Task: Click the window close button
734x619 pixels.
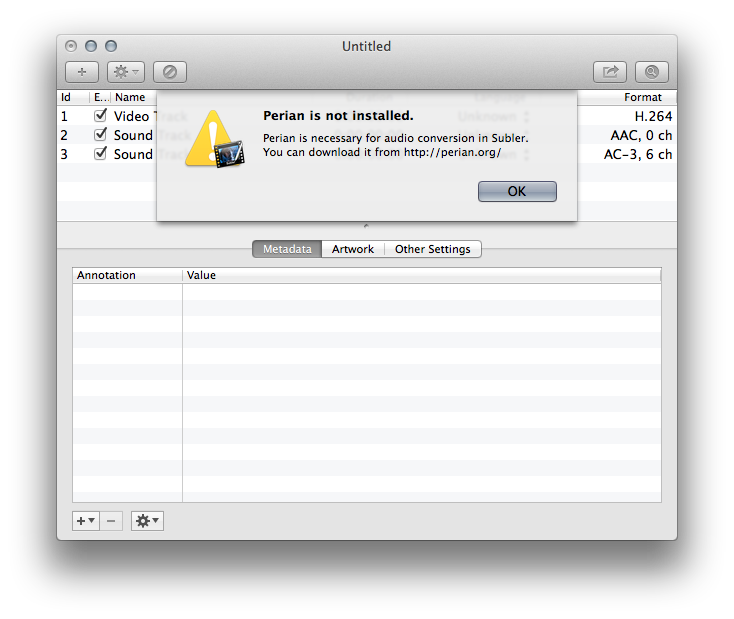Action: click(71, 46)
